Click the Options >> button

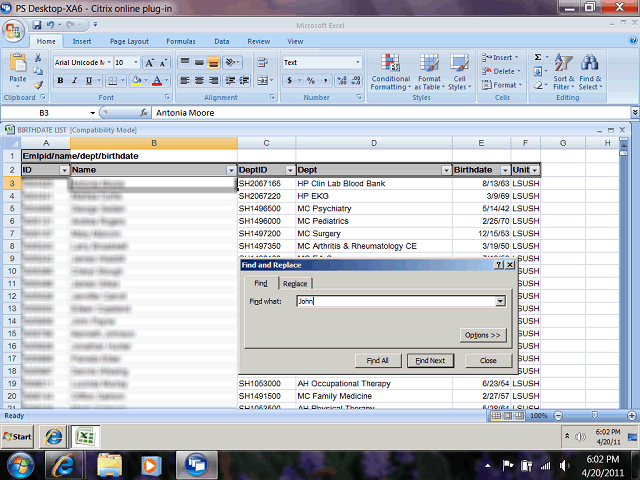tap(483, 335)
